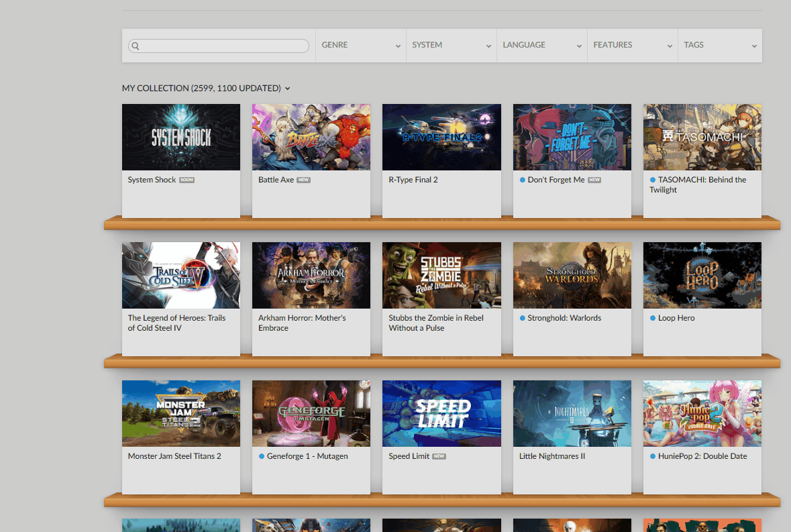Click the search magnifier icon
The height and width of the screenshot is (532, 791).
coord(136,46)
